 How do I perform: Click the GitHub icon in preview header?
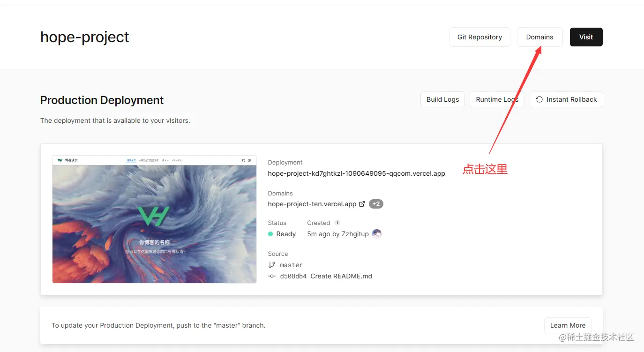[244, 160]
